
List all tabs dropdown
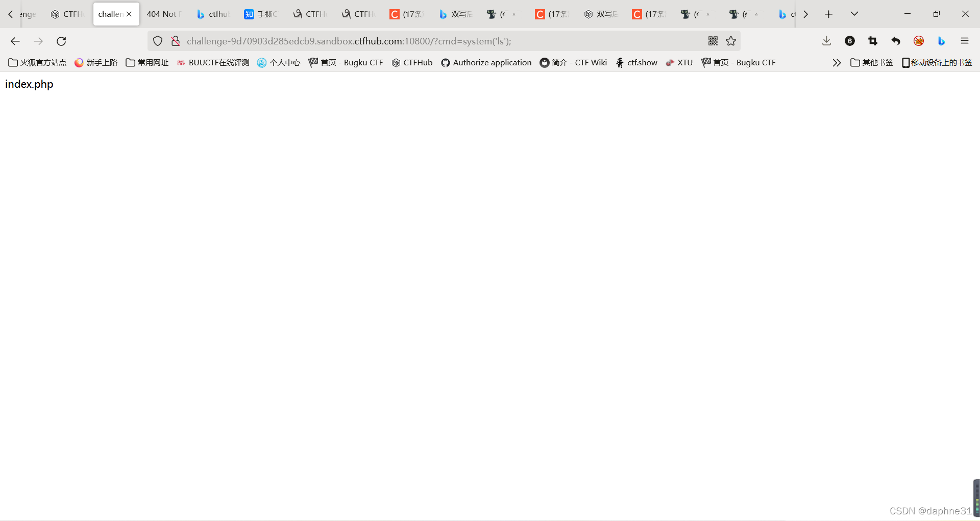[854, 14]
